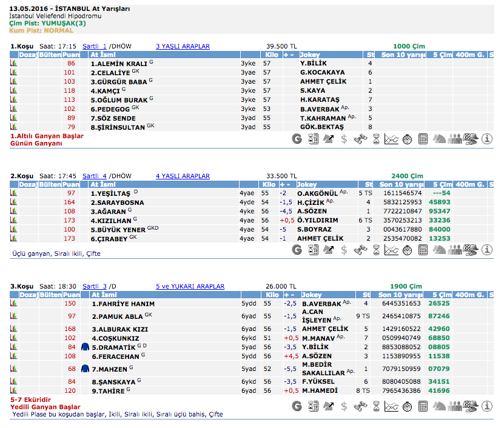Open the Şartli 1 race condition link
504x428 pixels.
coord(95,46)
